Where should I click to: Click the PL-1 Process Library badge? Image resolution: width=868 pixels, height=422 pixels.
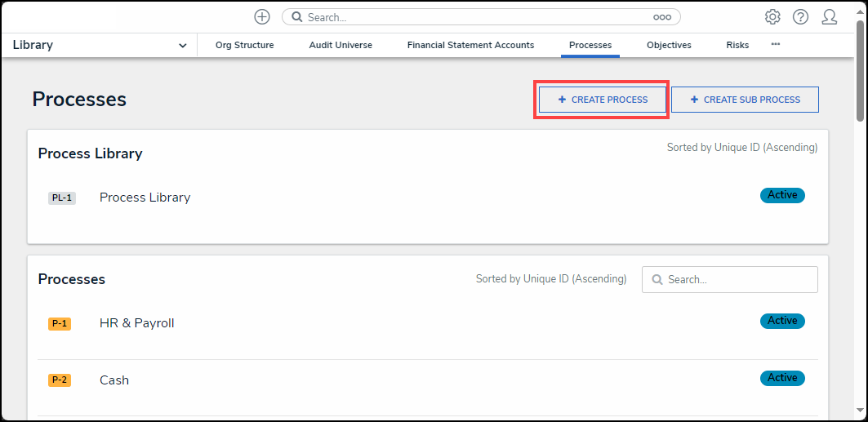coord(62,198)
